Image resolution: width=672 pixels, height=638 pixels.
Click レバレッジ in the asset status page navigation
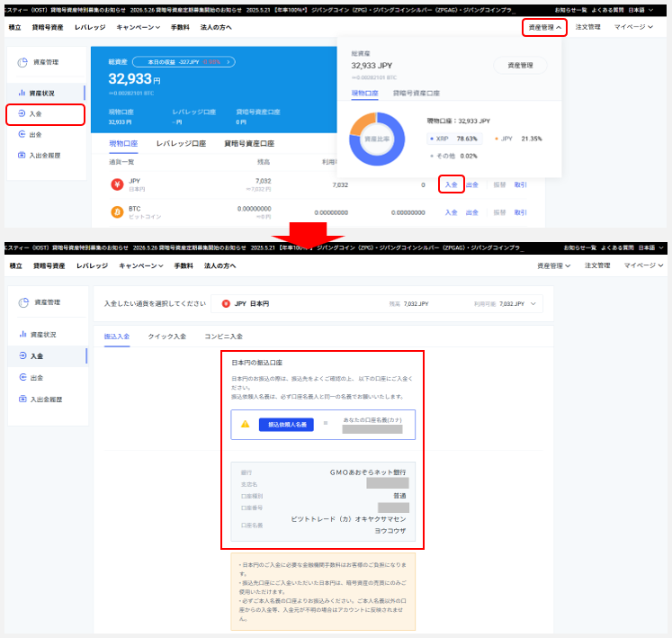coord(90,27)
